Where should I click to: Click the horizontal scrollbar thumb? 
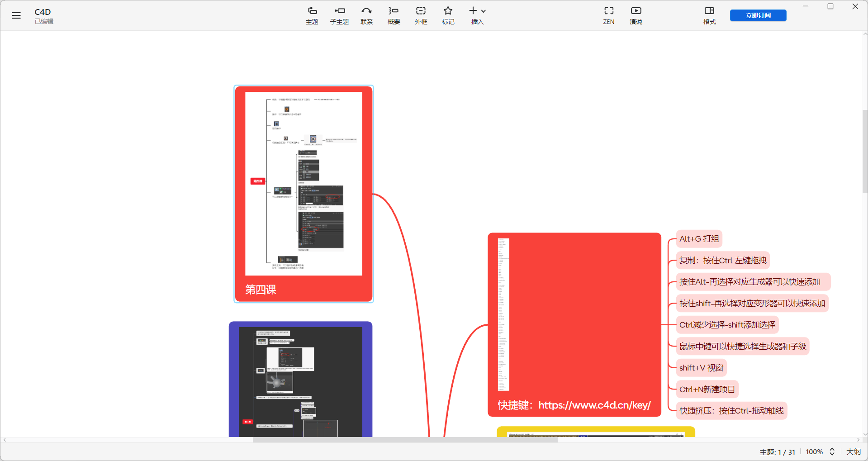(x=405, y=440)
